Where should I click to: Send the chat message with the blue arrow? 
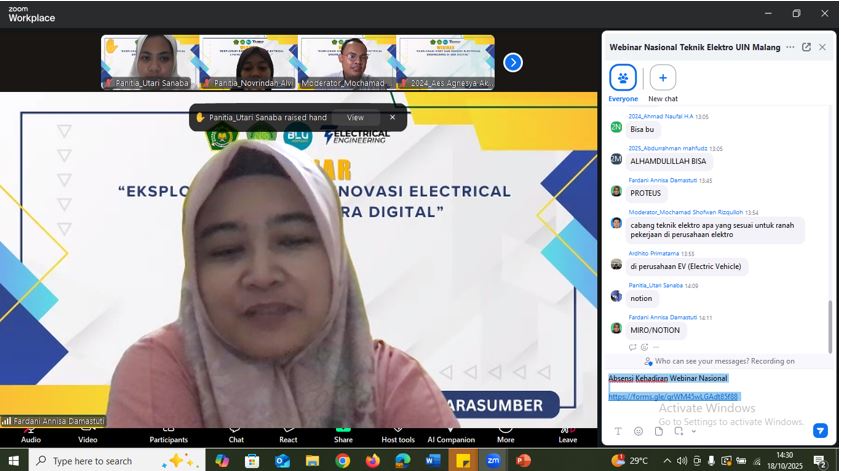coord(820,431)
